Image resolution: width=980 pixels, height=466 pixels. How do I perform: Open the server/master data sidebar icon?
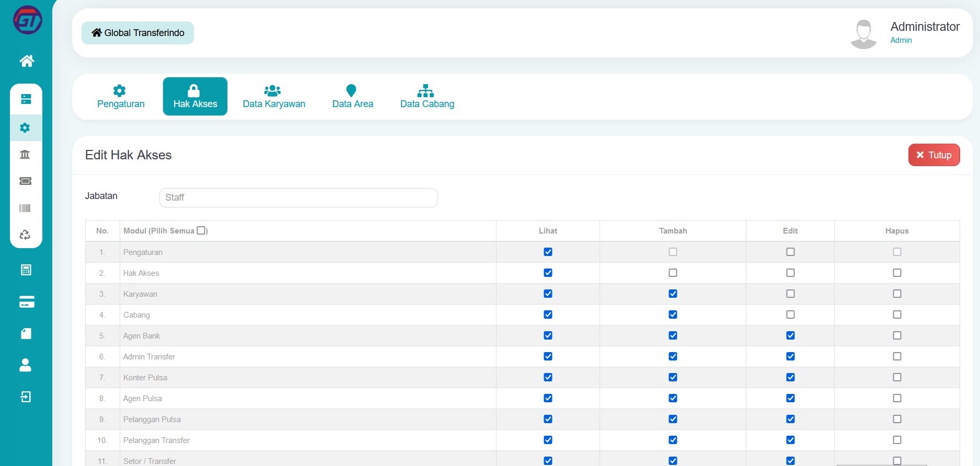click(x=26, y=99)
